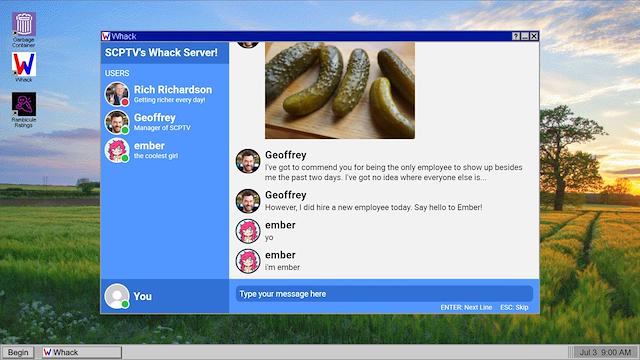This screenshot has height=360, width=640.
Task: Click your own profile avatar
Action: coord(117,296)
